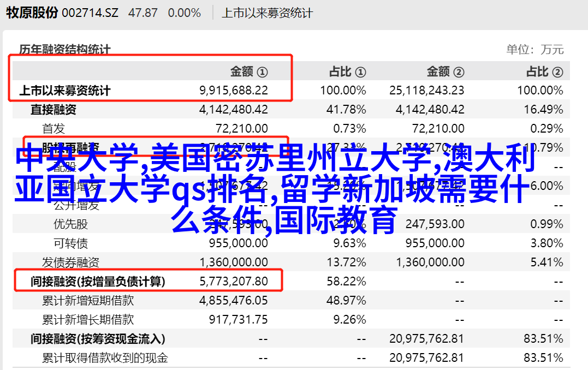Image resolution: width=588 pixels, height=370 pixels.
Task: Click the 单位：万元 unit label
Action: point(535,50)
